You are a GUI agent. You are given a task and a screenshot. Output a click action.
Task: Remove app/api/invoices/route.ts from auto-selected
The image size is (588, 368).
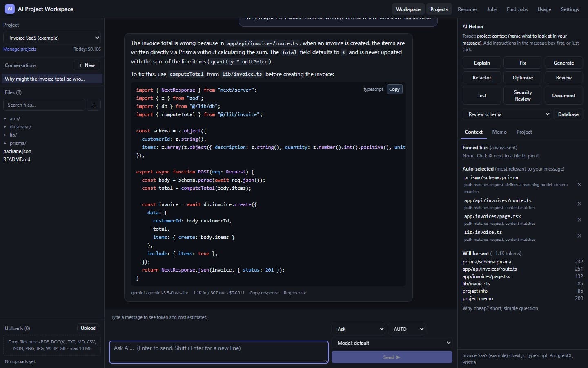579,204
